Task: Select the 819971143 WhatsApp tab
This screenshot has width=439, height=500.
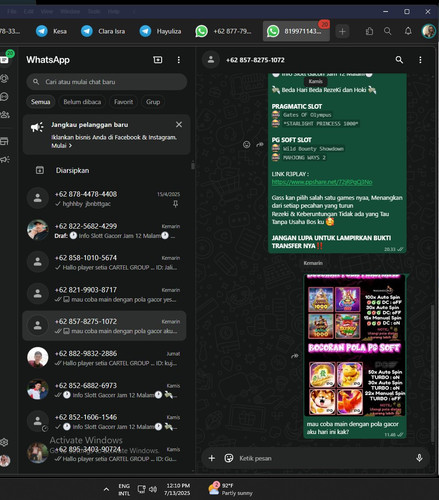Action: [x=296, y=31]
